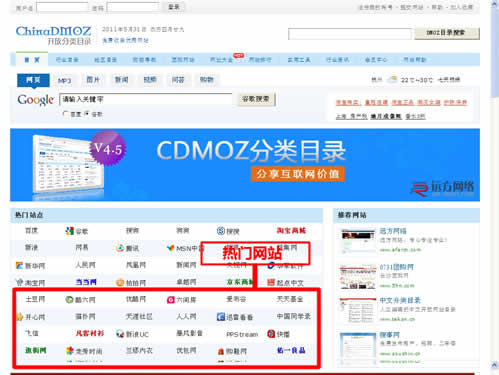Click the 淘宝商城 red link
Screen dimensions: 499x375
pos(291,230)
